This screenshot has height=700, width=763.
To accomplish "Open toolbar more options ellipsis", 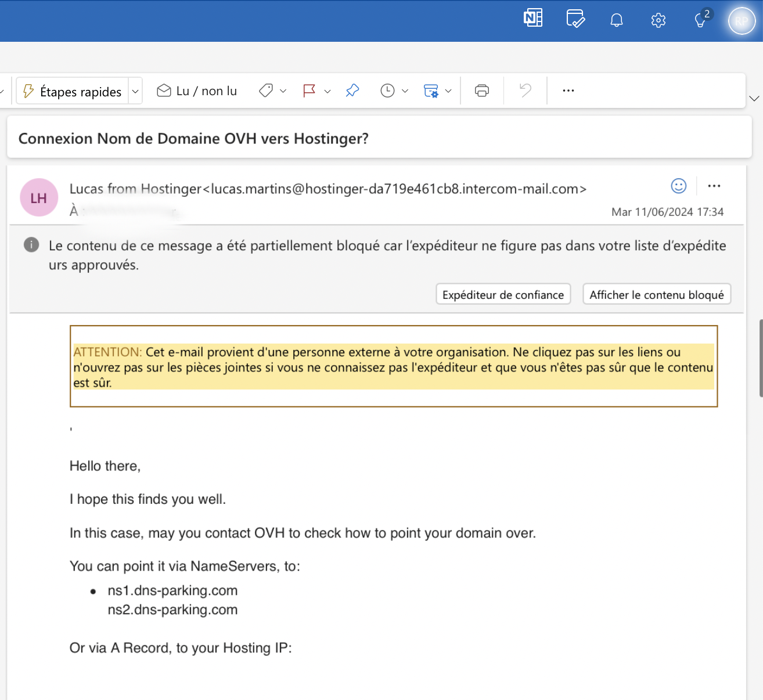I will 568,91.
